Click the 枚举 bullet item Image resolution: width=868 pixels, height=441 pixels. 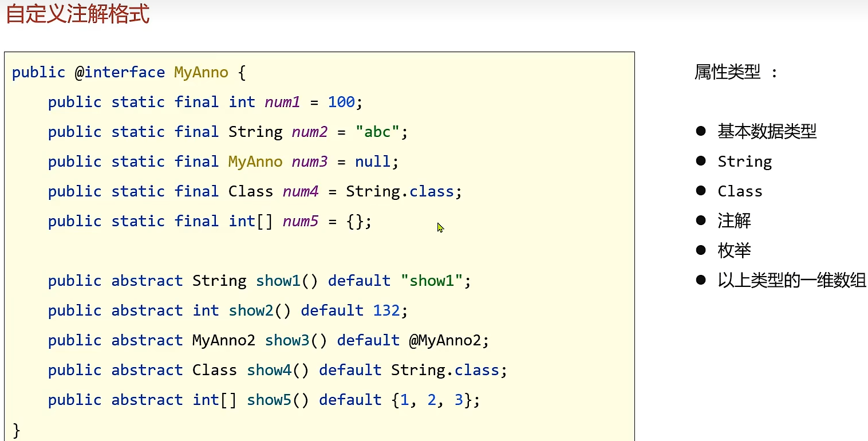734,251
